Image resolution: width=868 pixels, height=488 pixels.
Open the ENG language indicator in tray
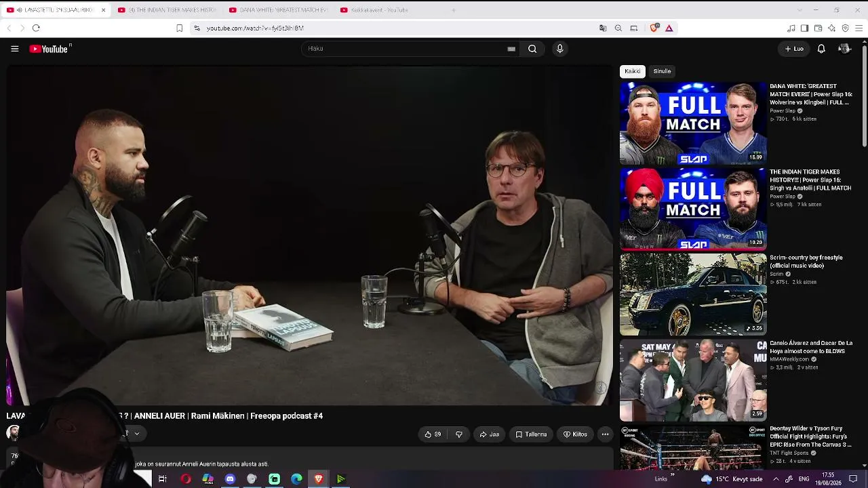pos(804,479)
